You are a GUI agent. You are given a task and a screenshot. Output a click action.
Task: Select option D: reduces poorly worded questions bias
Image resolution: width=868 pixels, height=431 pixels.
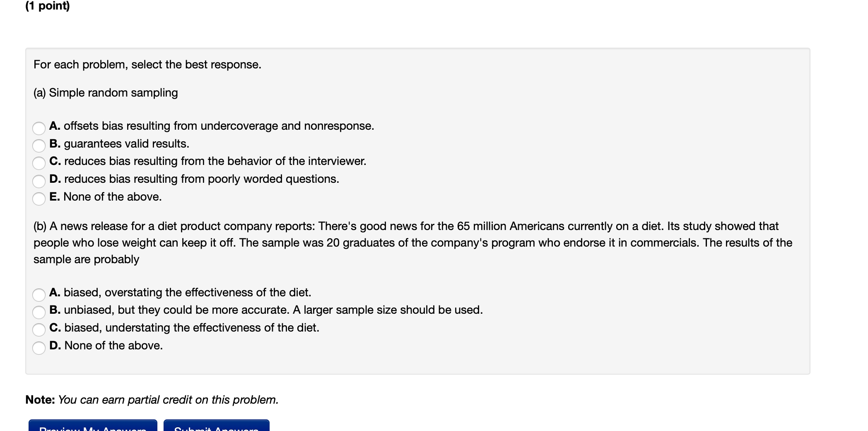[x=39, y=181]
